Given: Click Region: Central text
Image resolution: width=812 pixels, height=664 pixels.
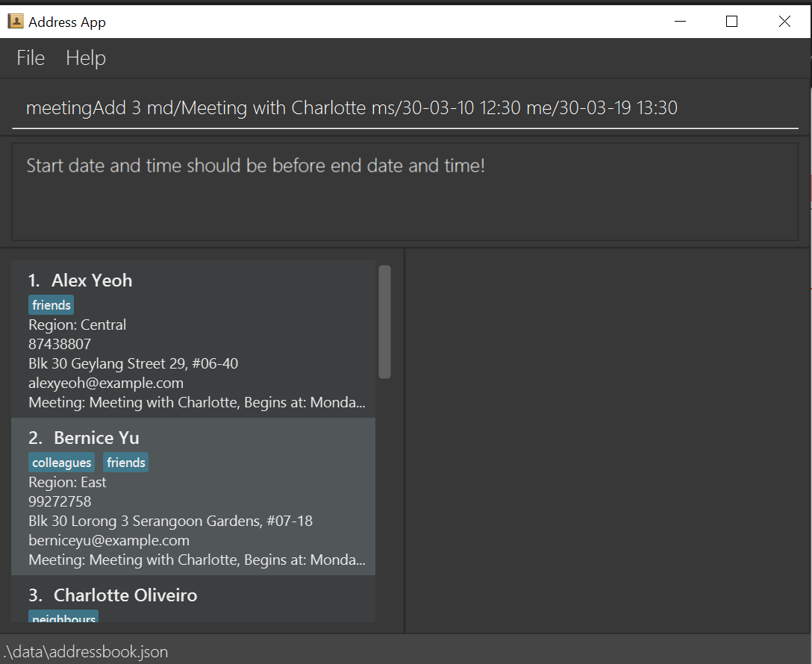Looking at the screenshot, I should click(77, 325).
